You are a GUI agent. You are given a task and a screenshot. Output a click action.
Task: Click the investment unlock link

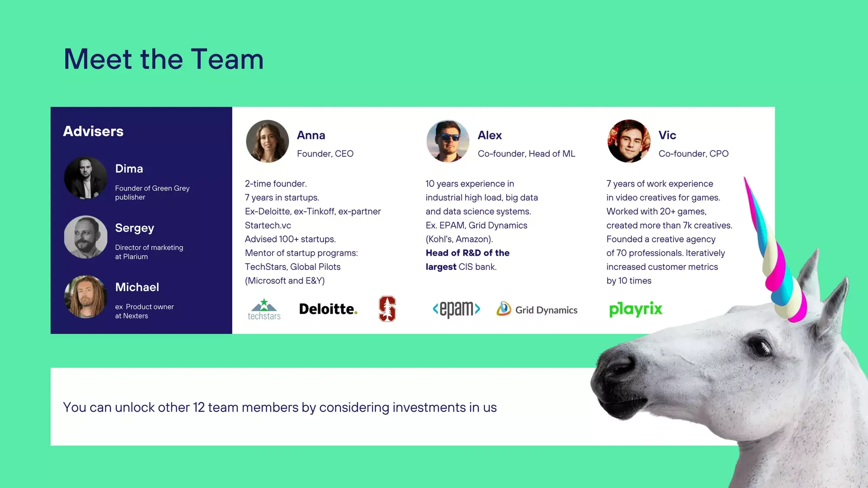(x=279, y=407)
